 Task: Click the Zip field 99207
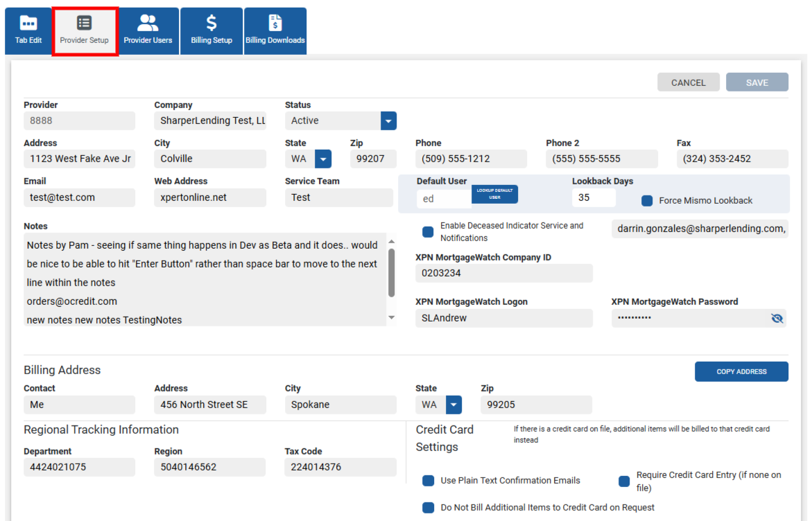click(373, 159)
